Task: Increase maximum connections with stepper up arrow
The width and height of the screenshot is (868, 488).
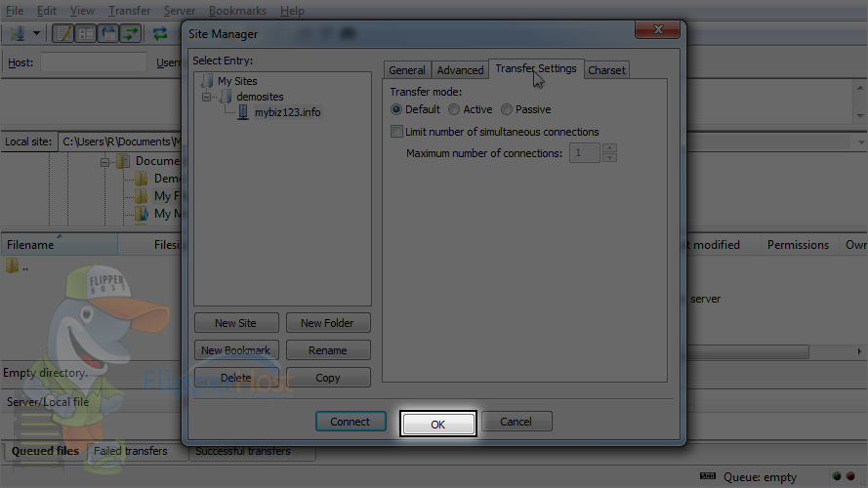Action: pos(609,148)
